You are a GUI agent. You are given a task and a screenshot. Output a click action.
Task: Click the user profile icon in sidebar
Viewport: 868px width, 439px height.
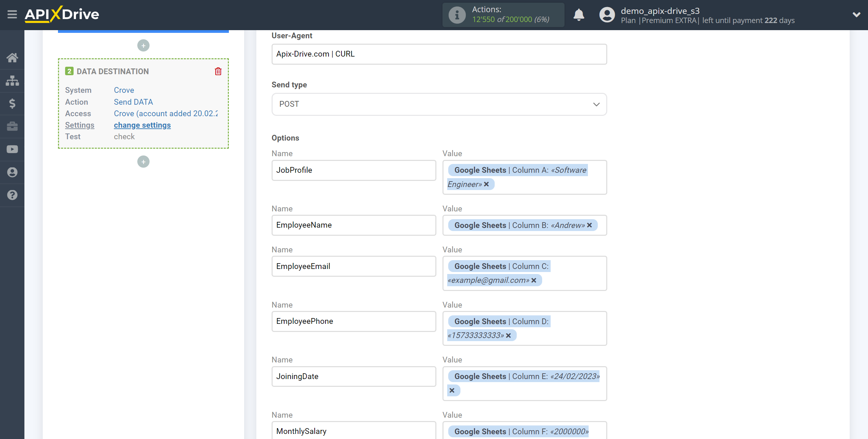(x=12, y=172)
